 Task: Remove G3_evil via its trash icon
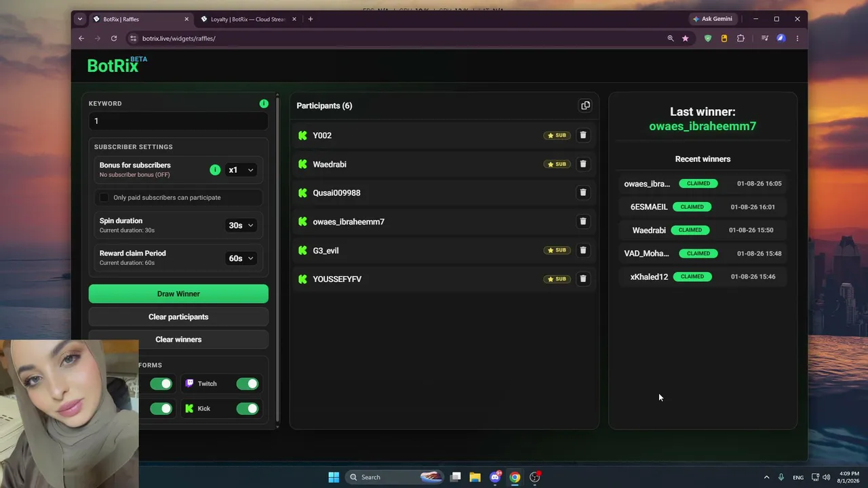[583, 250]
